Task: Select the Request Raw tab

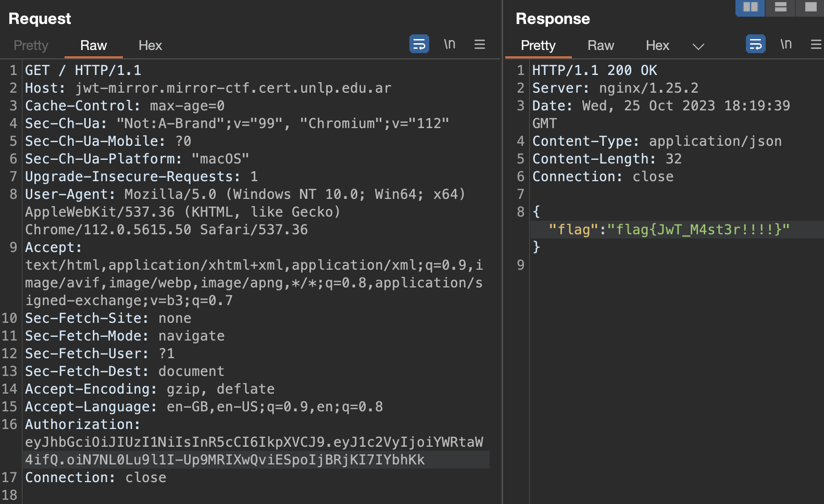Action: (x=93, y=45)
